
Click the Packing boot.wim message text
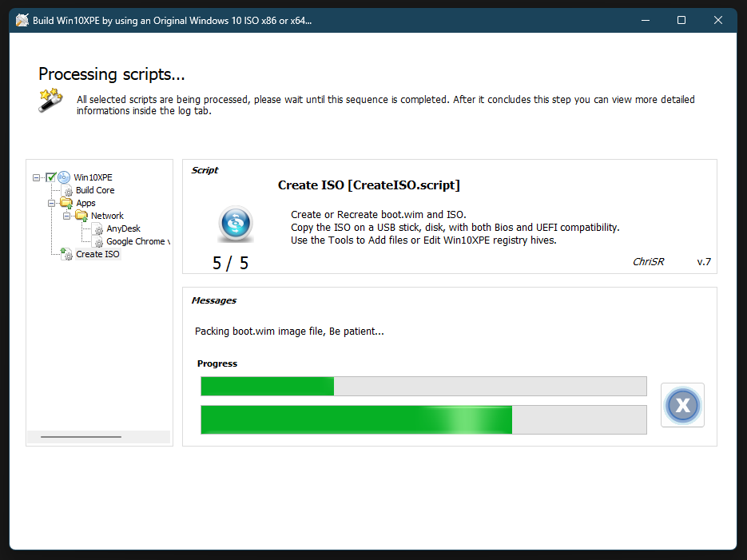[x=289, y=332]
